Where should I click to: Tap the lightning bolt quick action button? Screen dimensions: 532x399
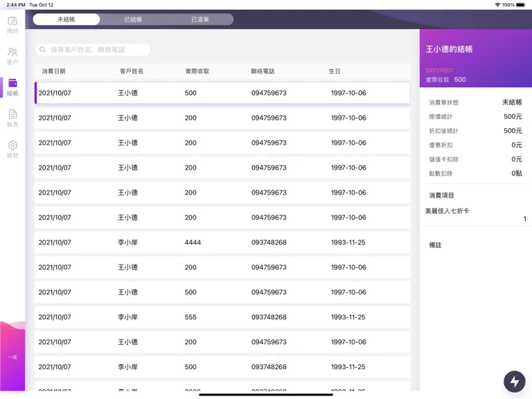pos(515,382)
